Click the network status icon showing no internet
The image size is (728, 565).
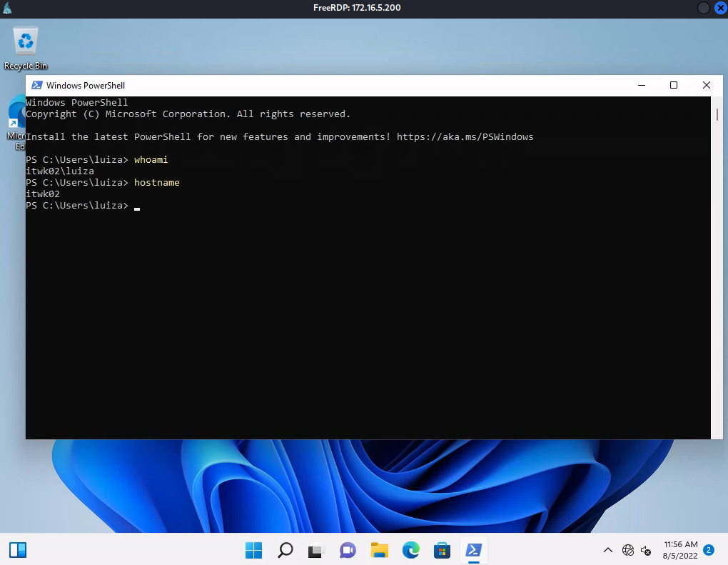click(629, 550)
